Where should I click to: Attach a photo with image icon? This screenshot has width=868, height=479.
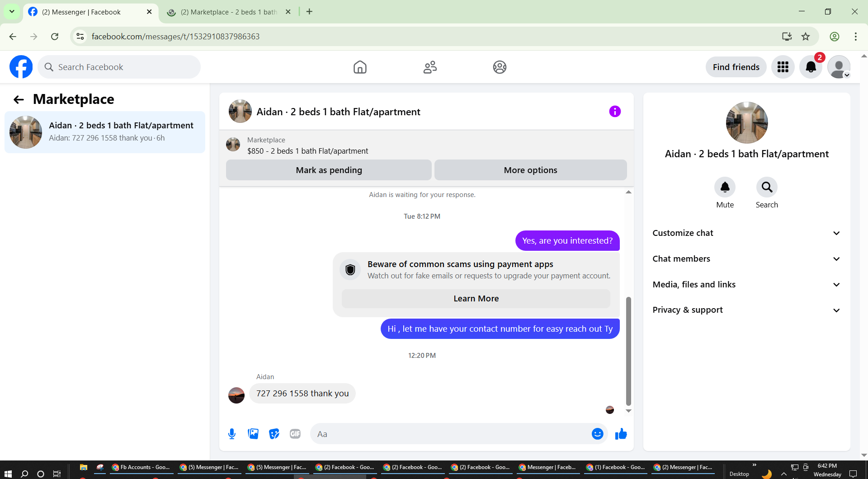(253, 434)
